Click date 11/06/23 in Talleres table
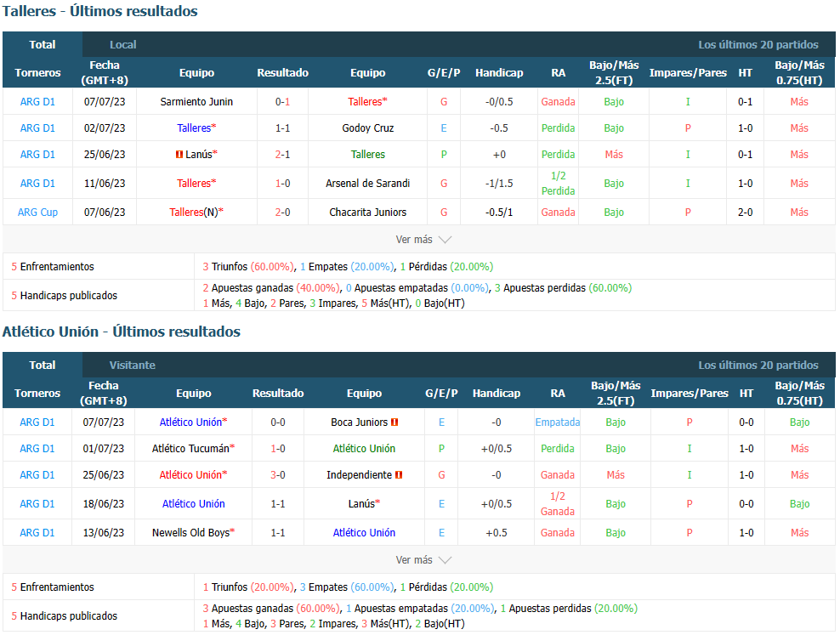The image size is (840, 635). 105,183
